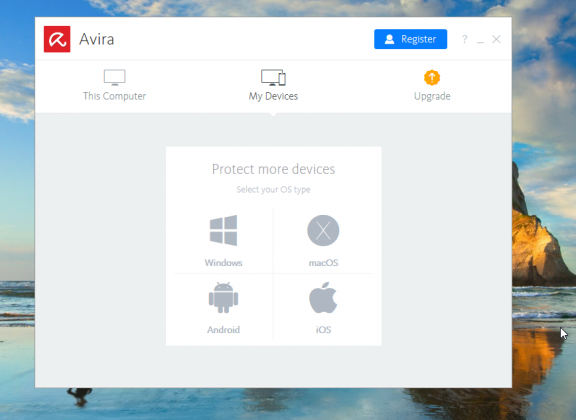Click the Protect more devices heading
576x420 pixels.
tap(273, 169)
